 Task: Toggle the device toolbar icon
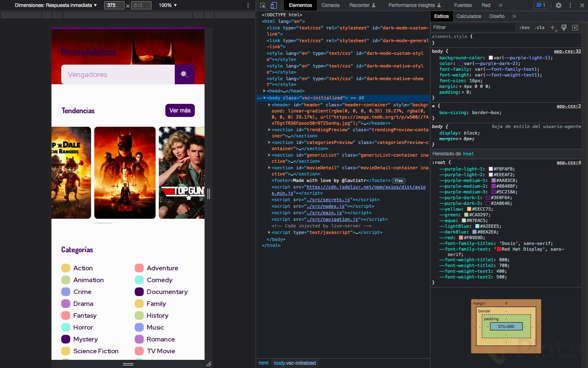point(274,5)
